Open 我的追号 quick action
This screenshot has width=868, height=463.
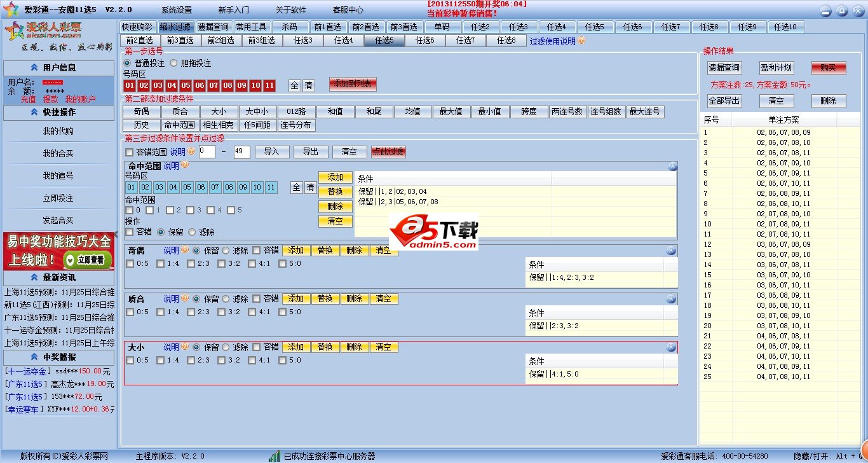pos(58,176)
